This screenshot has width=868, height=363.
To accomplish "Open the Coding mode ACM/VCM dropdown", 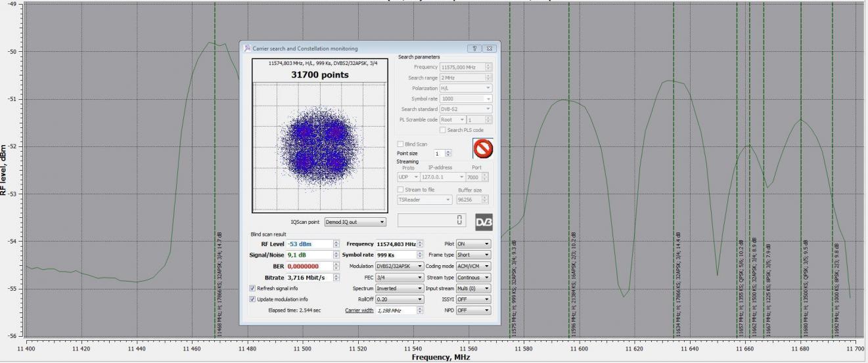I will (474, 266).
